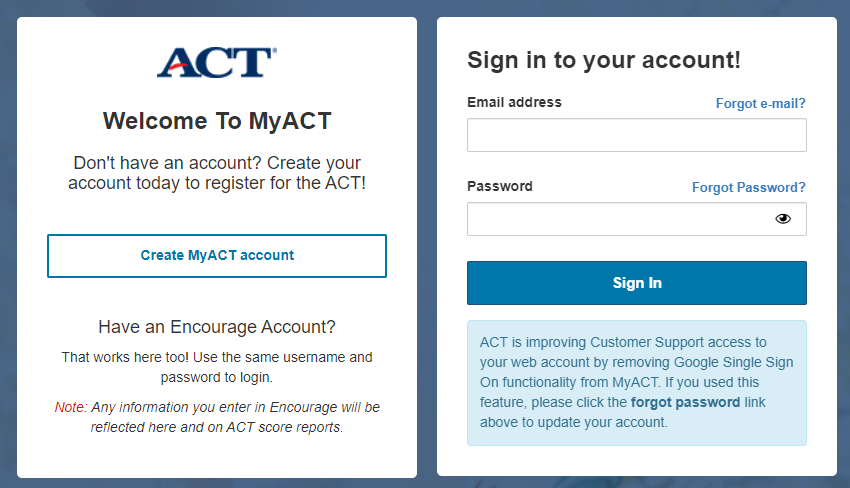850x488 pixels.
Task: Click the Email address label
Action: pyautogui.click(x=514, y=102)
